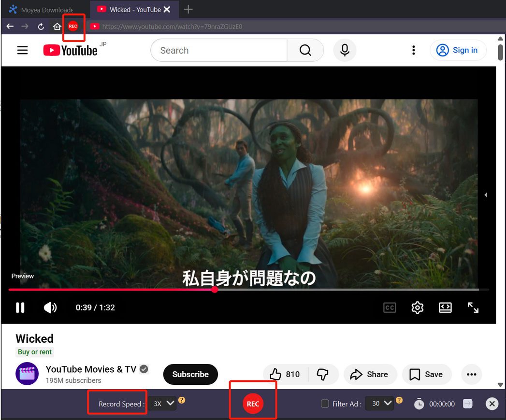Toggle closed captions CC button
This screenshot has width=506, height=420.
tap(390, 308)
